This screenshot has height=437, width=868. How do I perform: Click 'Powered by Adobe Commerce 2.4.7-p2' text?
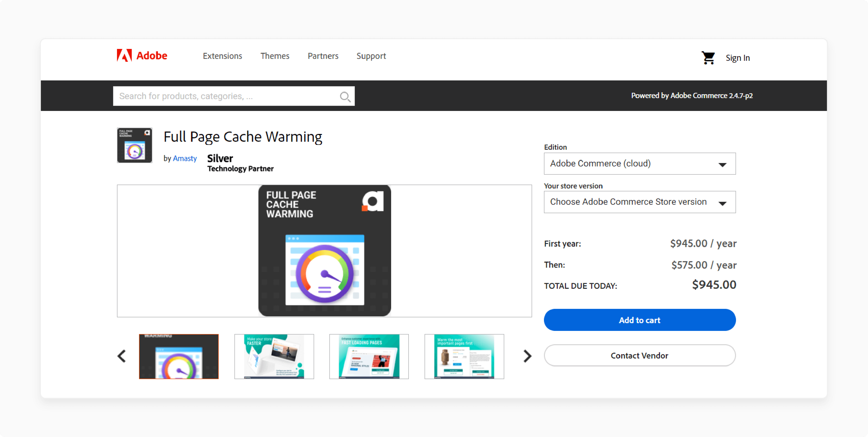tap(692, 96)
